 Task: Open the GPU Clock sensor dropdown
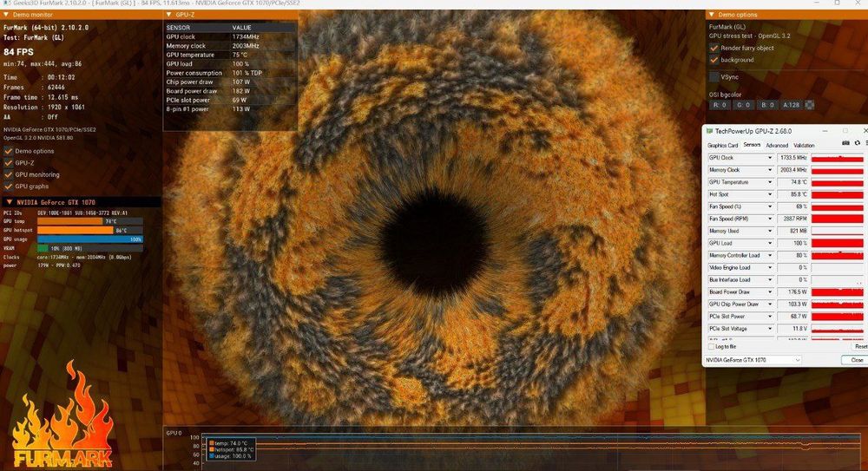769,158
